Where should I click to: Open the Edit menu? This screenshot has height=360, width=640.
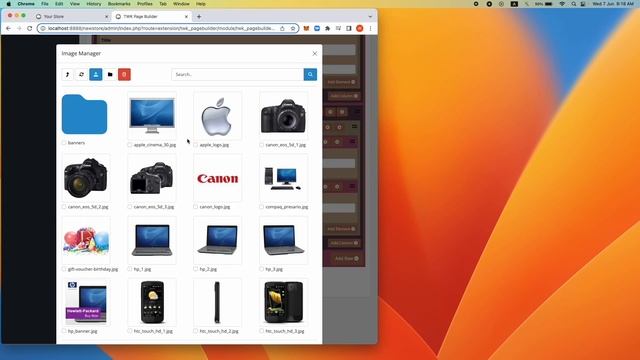(59, 4)
